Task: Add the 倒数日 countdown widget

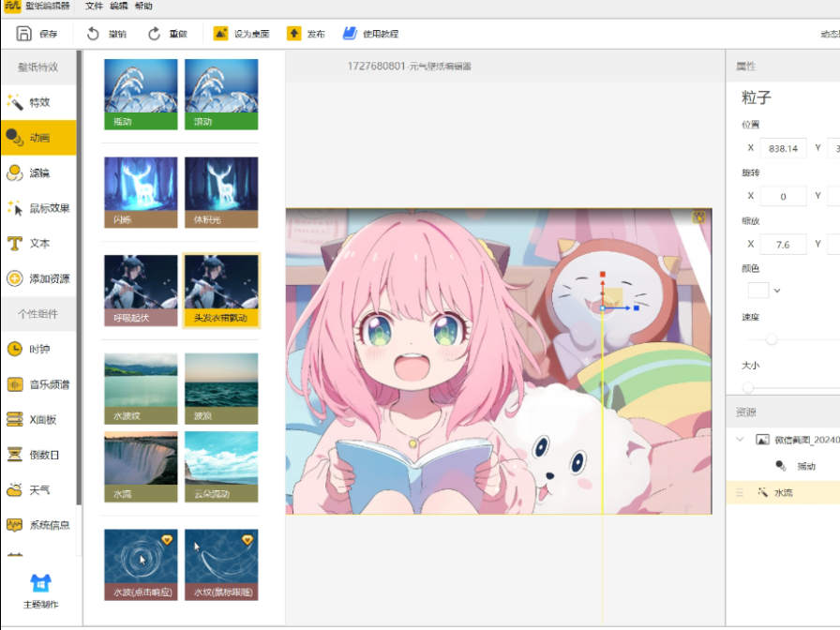Action: (x=38, y=455)
